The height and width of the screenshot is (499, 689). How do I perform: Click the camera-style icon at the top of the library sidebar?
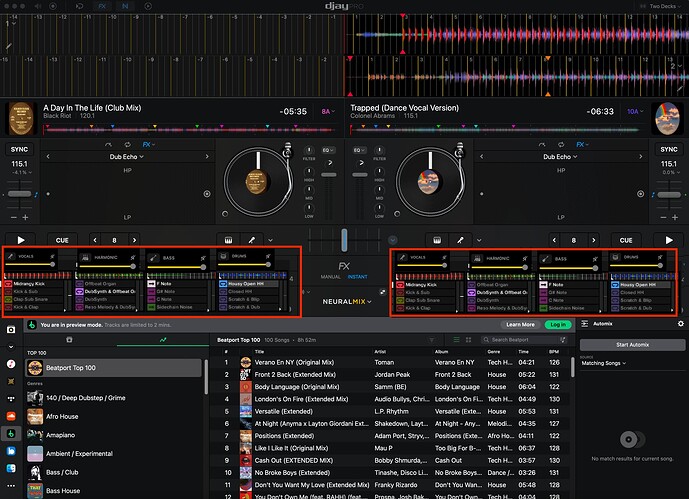click(x=11, y=329)
